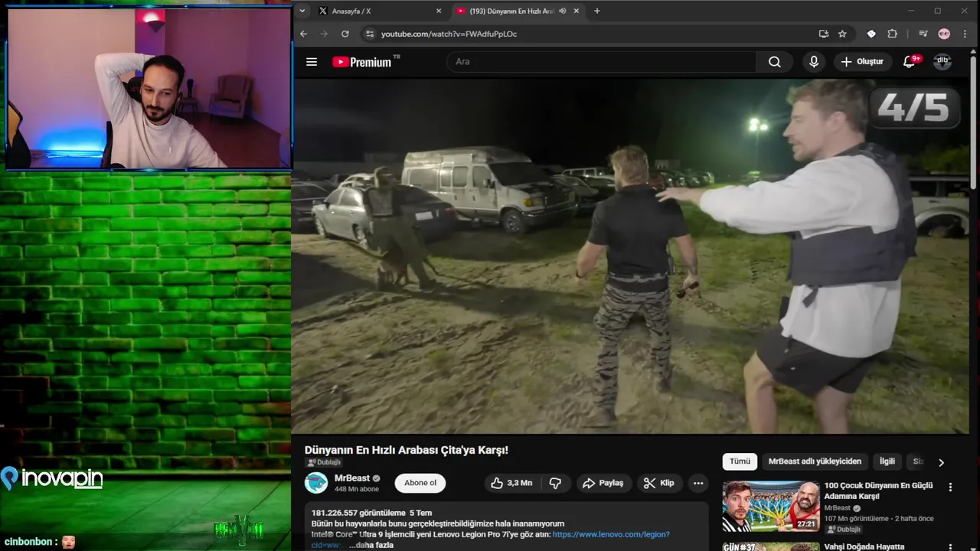Open more actions ellipsis under the video
This screenshot has width=980, height=551.
pos(698,483)
